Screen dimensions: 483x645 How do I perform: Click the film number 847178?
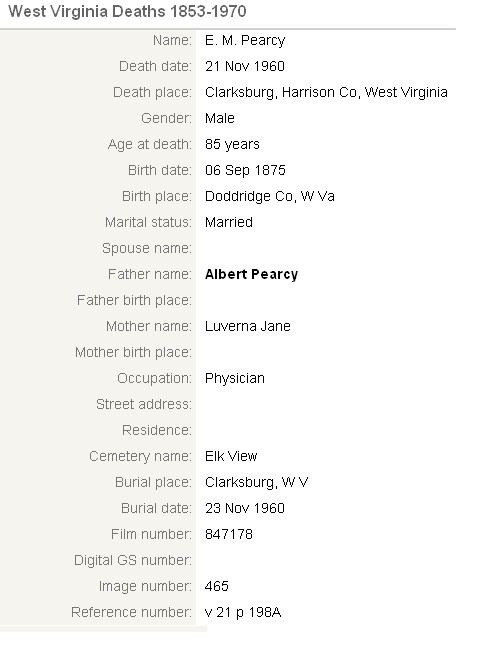[x=229, y=534]
